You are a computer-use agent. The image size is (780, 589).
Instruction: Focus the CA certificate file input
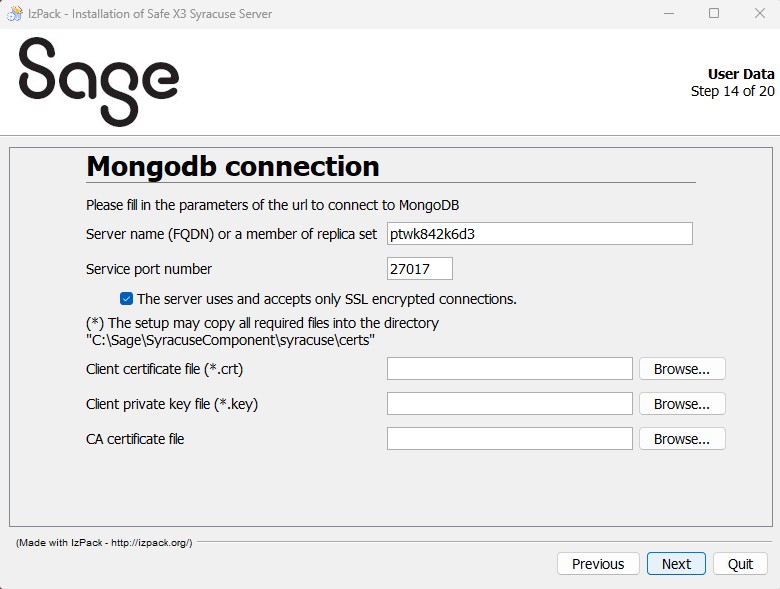509,439
